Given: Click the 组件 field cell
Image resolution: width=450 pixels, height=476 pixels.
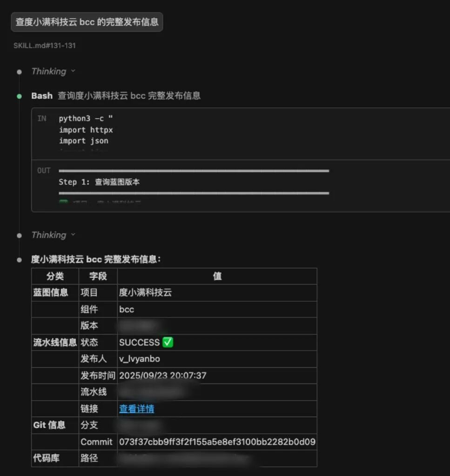Looking at the screenshot, I should point(98,309).
